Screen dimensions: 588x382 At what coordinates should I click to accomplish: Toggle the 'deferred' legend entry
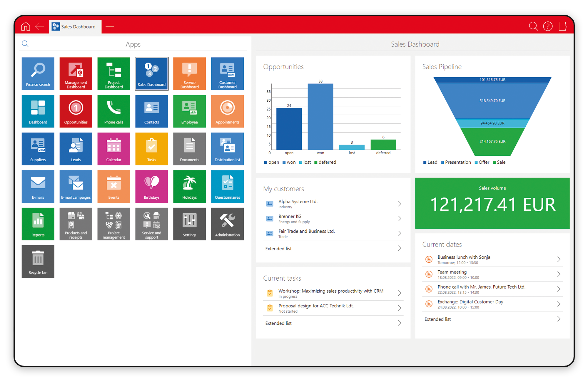325,162
